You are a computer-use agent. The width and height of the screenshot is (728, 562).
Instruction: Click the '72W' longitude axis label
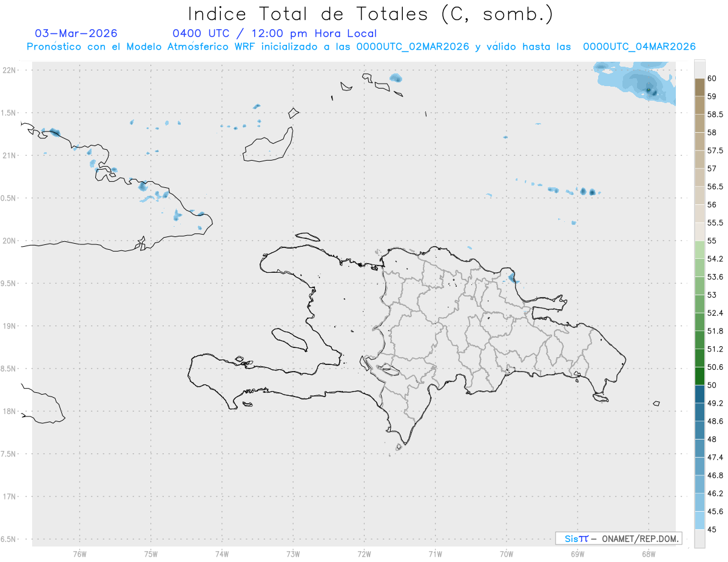[365, 554]
